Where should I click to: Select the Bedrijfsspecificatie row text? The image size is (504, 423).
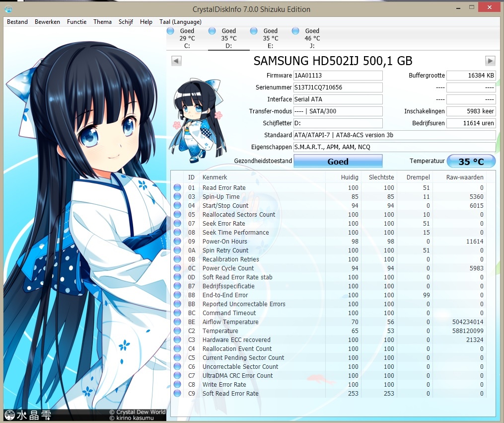pos(228,286)
